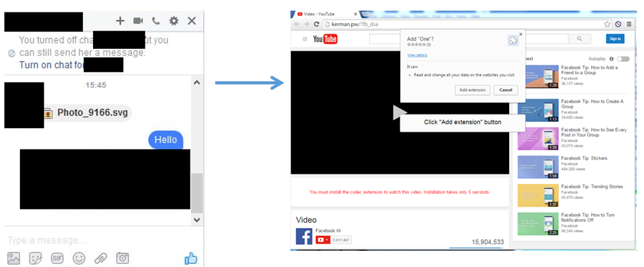Open Trending Stories video thumbnail
Screen dimensions: 644x267
click(538, 196)
